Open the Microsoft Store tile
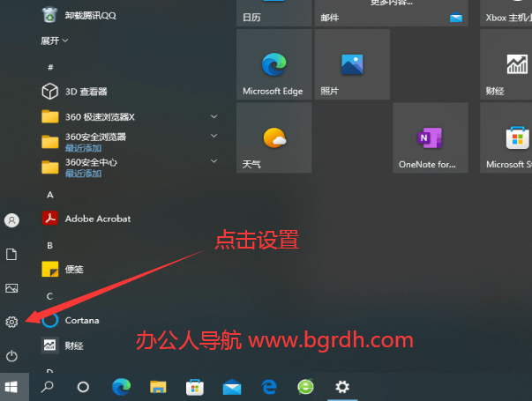The height and width of the screenshot is (401, 532). point(506,138)
